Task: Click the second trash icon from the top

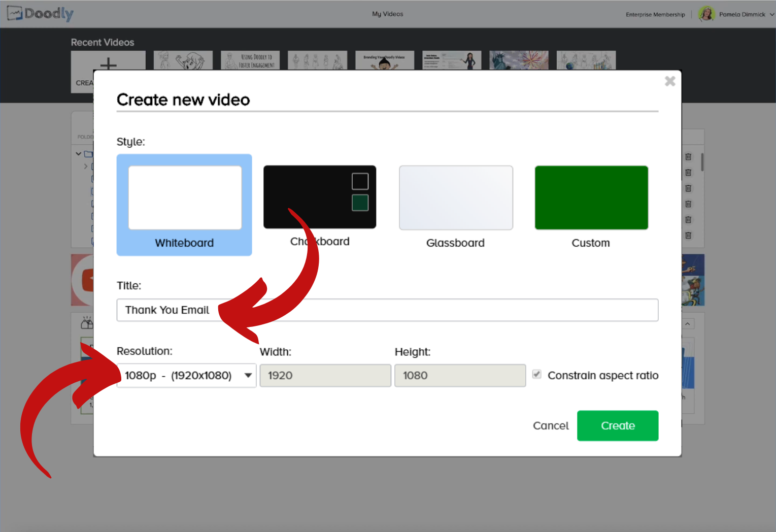Action: click(688, 173)
